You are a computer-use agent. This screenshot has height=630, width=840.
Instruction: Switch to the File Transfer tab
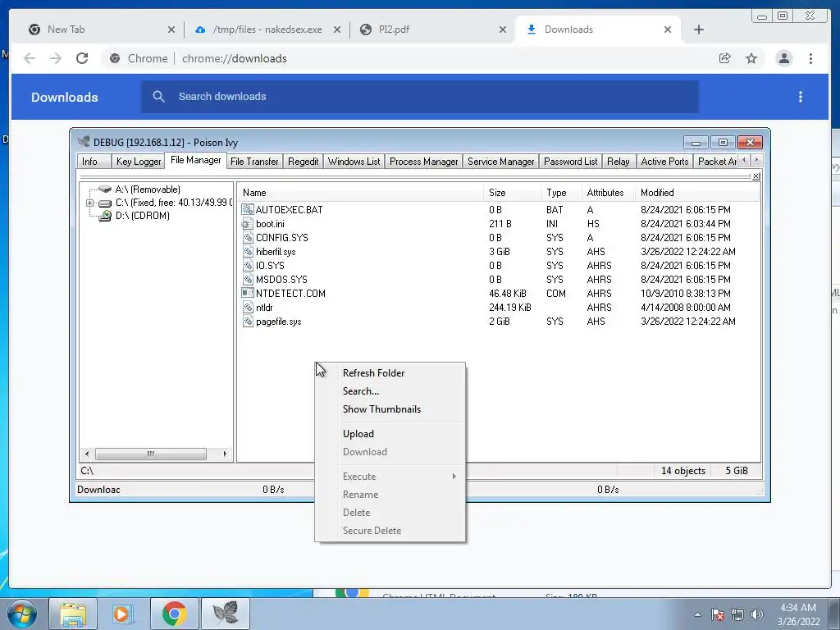(x=254, y=162)
